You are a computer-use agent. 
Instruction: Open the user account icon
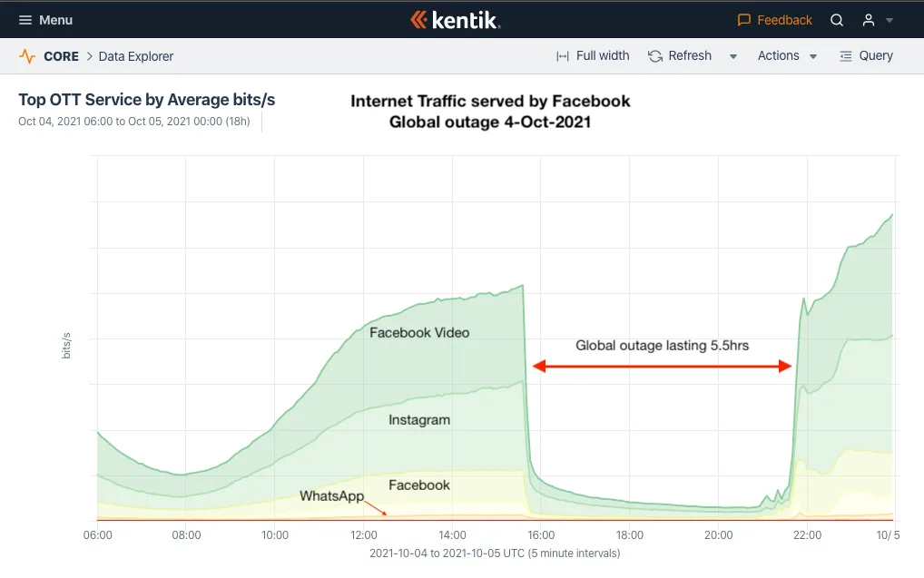coord(869,20)
